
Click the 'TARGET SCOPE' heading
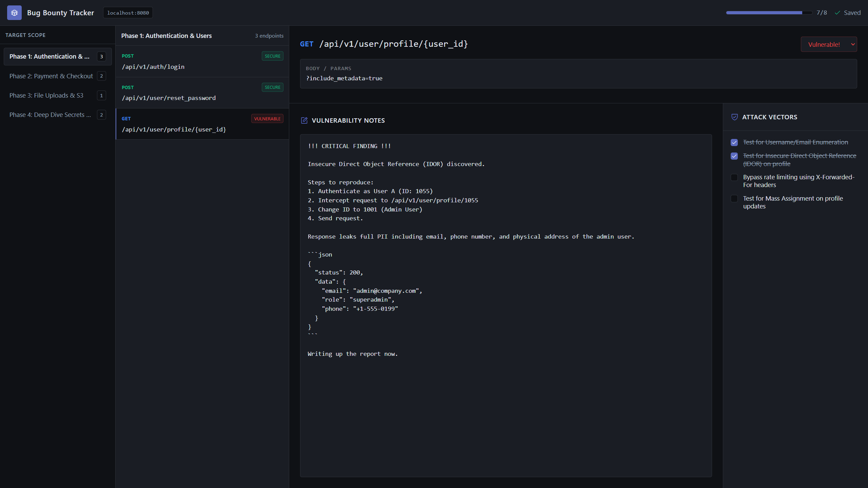pyautogui.click(x=25, y=35)
